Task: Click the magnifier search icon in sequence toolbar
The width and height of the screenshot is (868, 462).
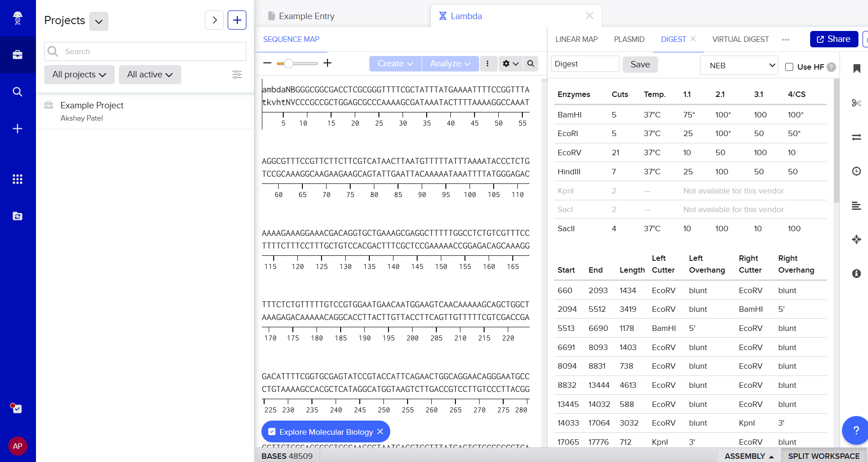Action: [531, 64]
